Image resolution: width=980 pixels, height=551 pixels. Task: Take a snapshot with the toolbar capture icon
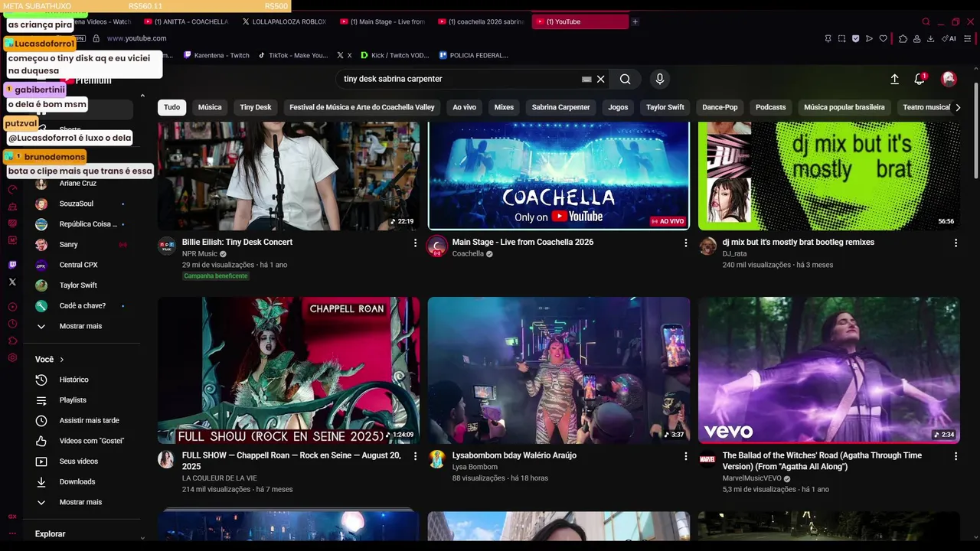(841, 38)
